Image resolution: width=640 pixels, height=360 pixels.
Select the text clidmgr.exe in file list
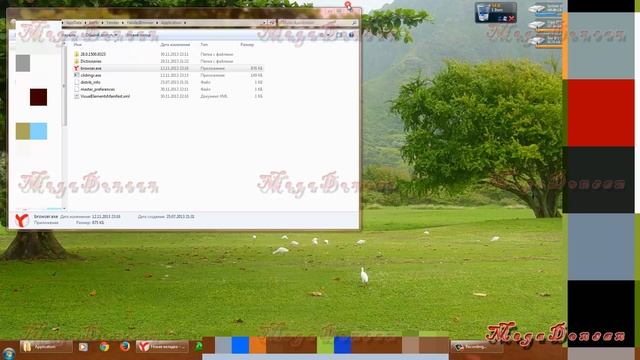91,75
